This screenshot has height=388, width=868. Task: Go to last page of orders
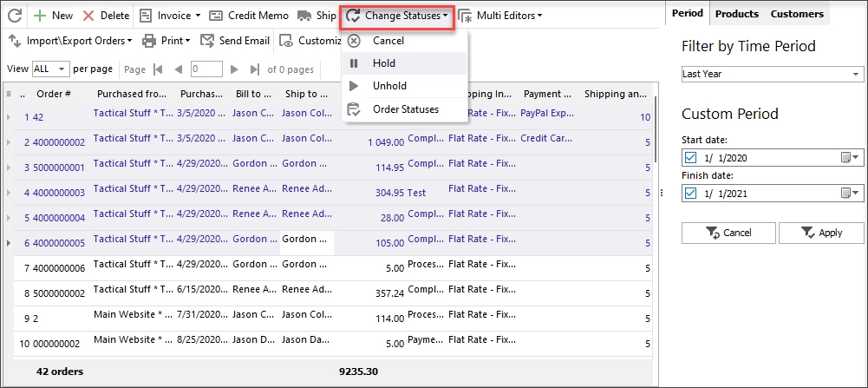pos(254,69)
